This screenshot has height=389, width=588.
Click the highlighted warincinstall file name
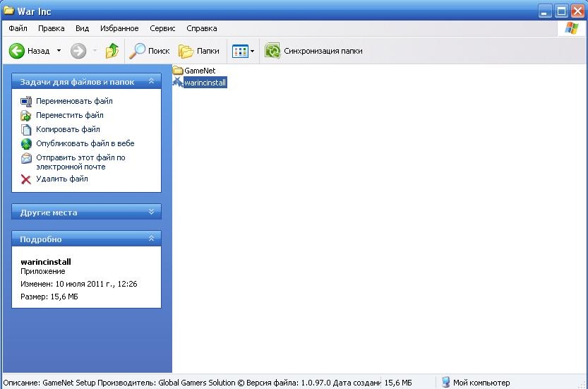[x=205, y=83]
